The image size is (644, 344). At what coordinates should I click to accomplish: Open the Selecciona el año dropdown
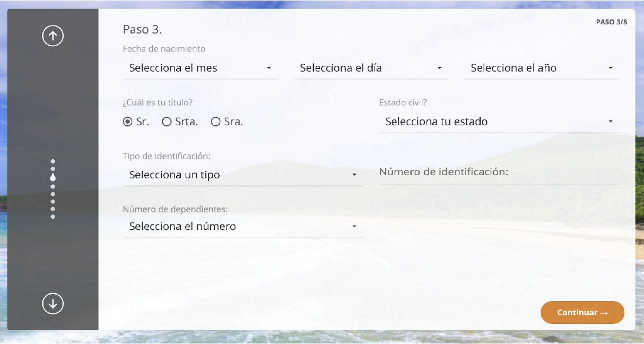pos(541,68)
